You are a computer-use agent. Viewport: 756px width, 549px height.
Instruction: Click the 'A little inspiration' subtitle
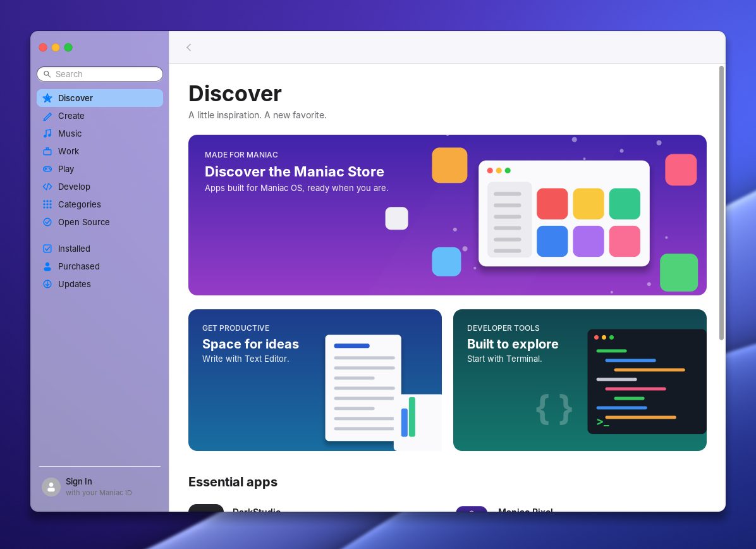[x=257, y=115]
